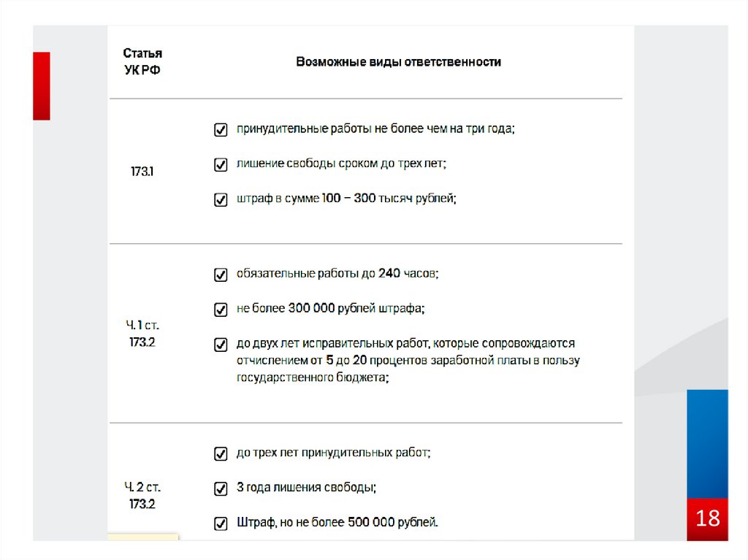748x560 pixels.
Task: Select the 'Ч. 1 ст. 173.2' cell
Action: point(142,334)
